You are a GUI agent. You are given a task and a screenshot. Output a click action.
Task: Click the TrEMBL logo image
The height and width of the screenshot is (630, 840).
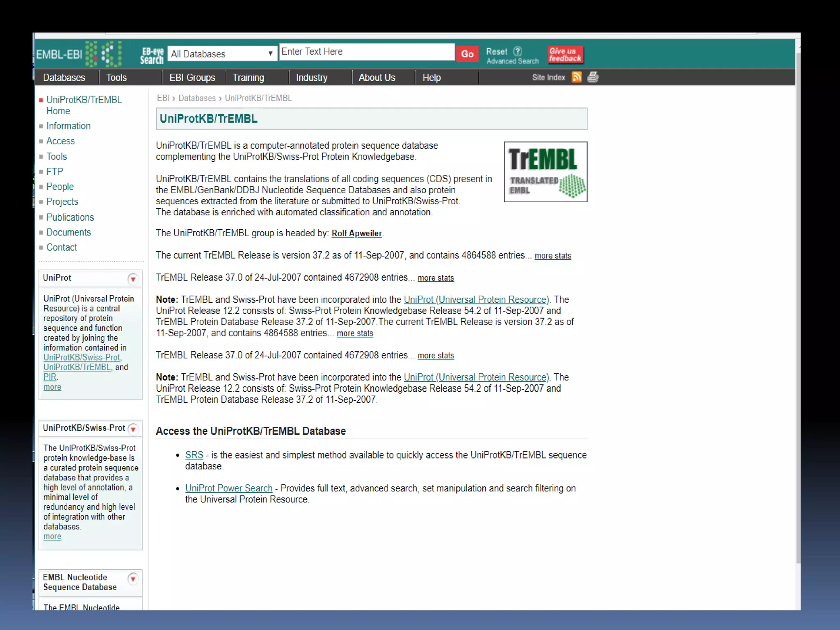pyautogui.click(x=546, y=172)
